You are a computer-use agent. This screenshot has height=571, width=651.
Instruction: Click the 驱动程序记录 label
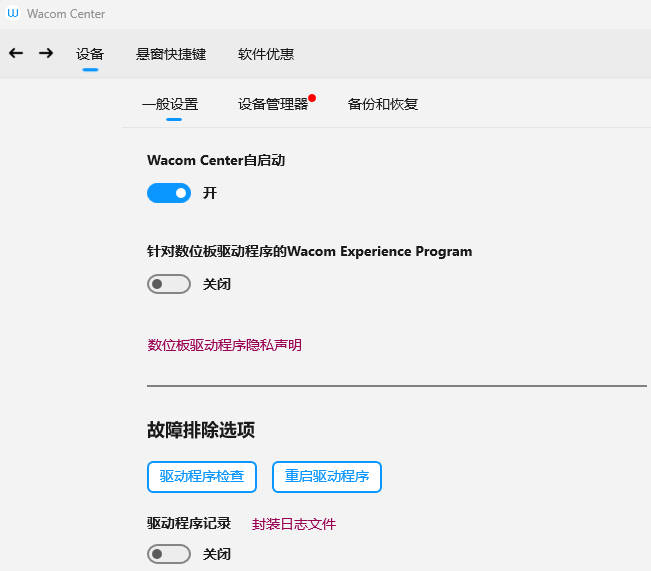(189, 523)
